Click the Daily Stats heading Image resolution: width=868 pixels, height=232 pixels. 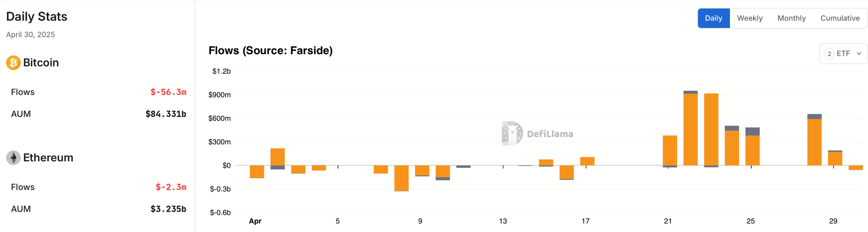[x=37, y=16]
